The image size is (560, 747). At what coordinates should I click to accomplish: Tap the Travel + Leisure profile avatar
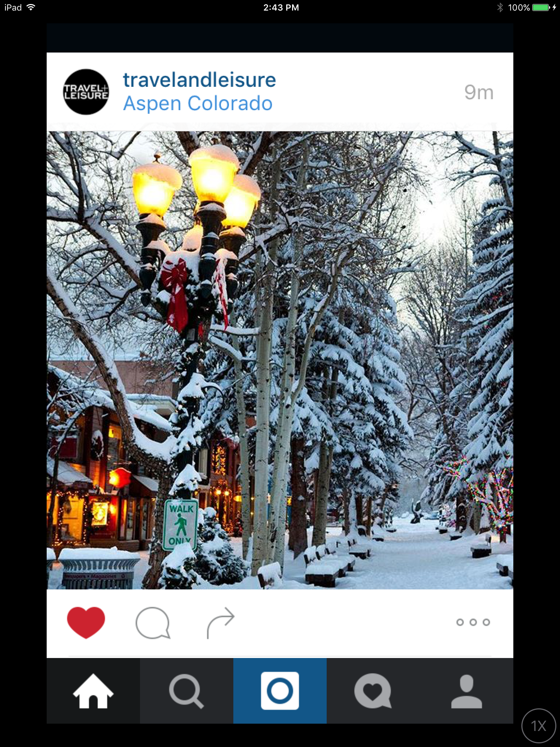click(86, 92)
